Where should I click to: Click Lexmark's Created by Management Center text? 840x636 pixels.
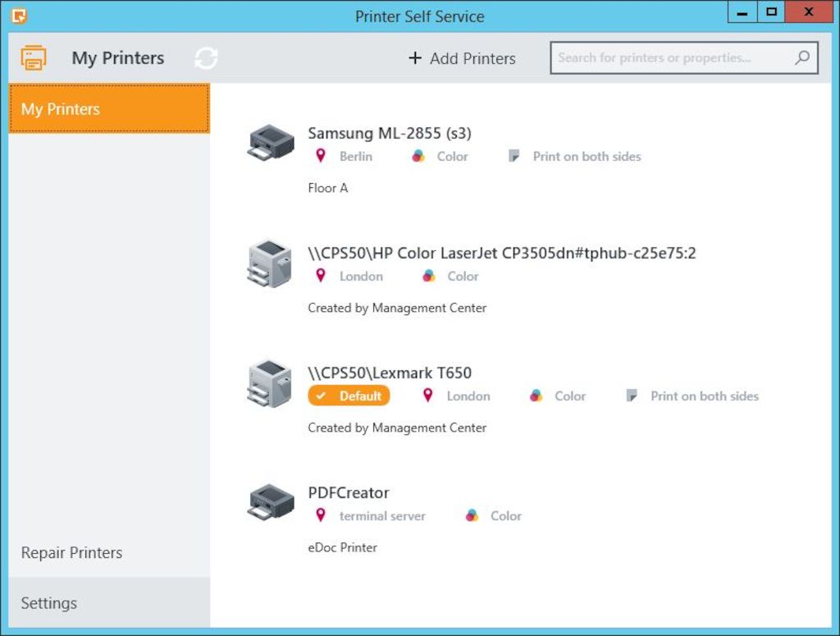[397, 428]
